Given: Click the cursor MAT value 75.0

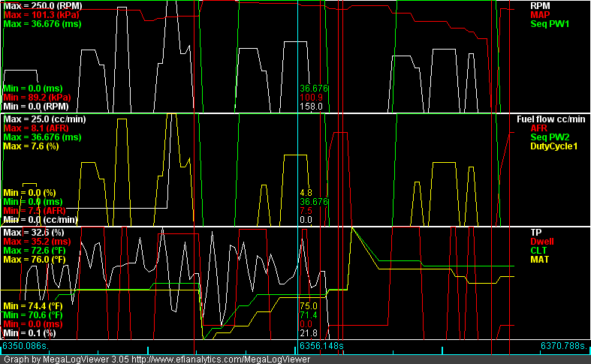Looking at the screenshot, I should pos(309,306).
